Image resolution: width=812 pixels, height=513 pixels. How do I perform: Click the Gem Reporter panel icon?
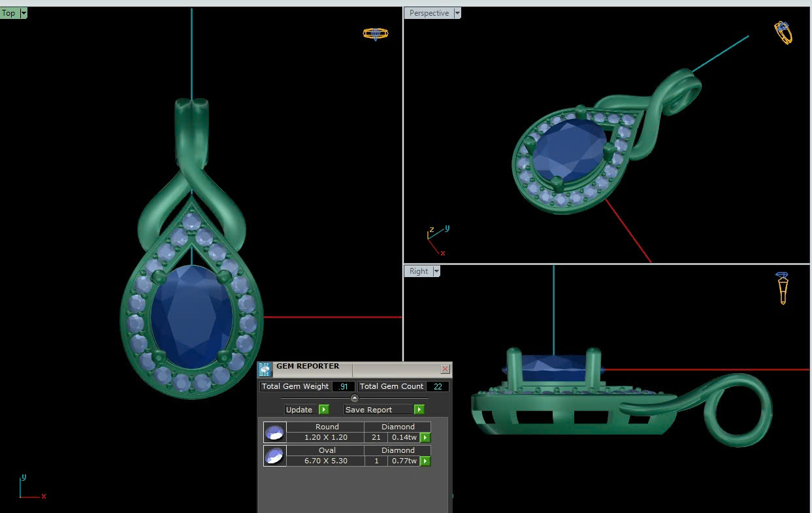click(265, 370)
